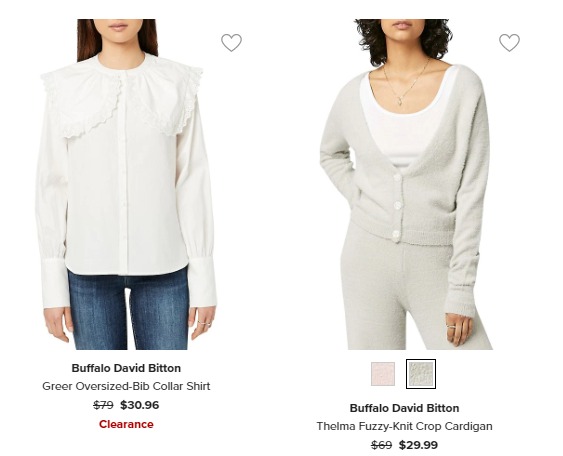Open the white bib collar shirt photo

pyautogui.click(x=126, y=184)
